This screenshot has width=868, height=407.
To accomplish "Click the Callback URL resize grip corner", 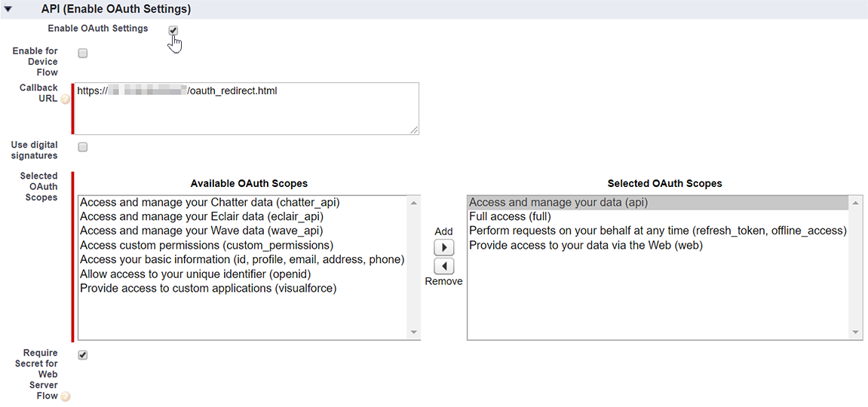I will pyautogui.click(x=414, y=130).
